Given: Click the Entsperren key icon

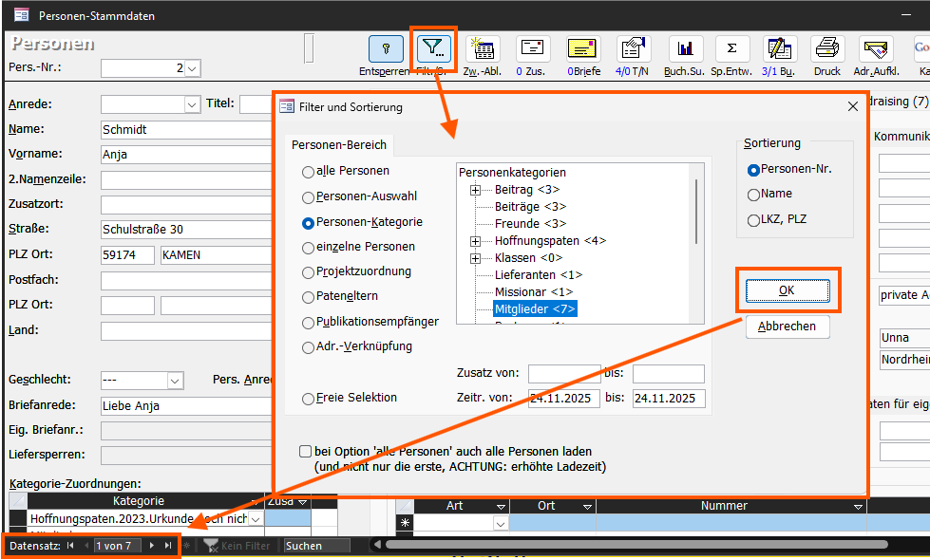Looking at the screenshot, I should pos(385,49).
